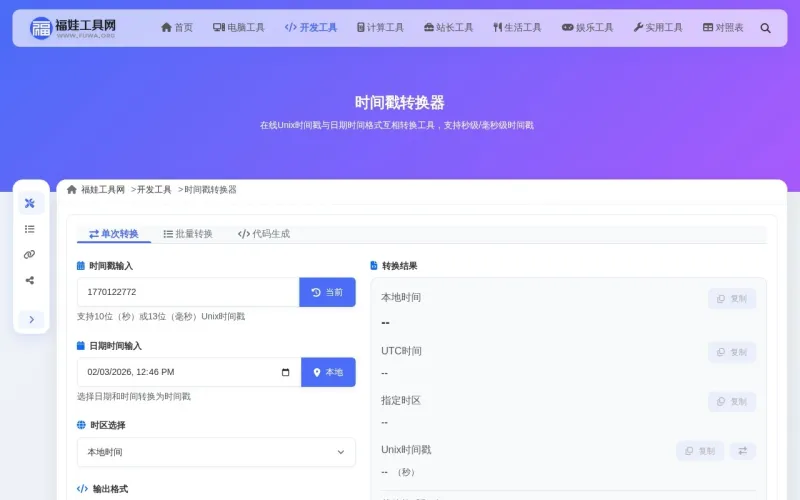Copy the 本地时间 result
The width and height of the screenshot is (800, 500).
point(732,298)
